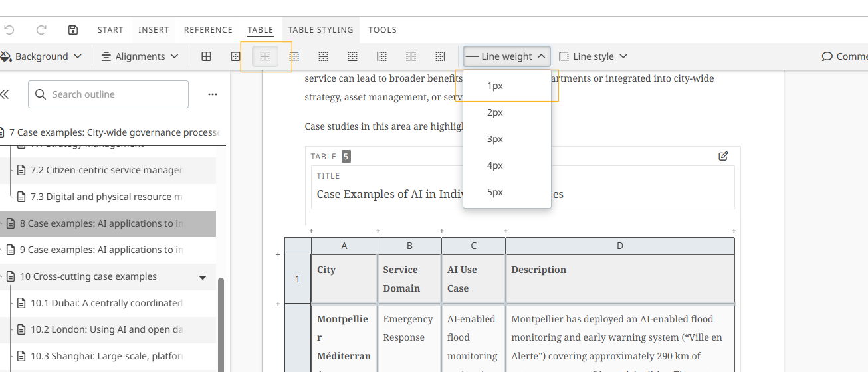Viewport: 868px width, 372px height.
Task: Click the undo arrow icon
Action: 9,30
